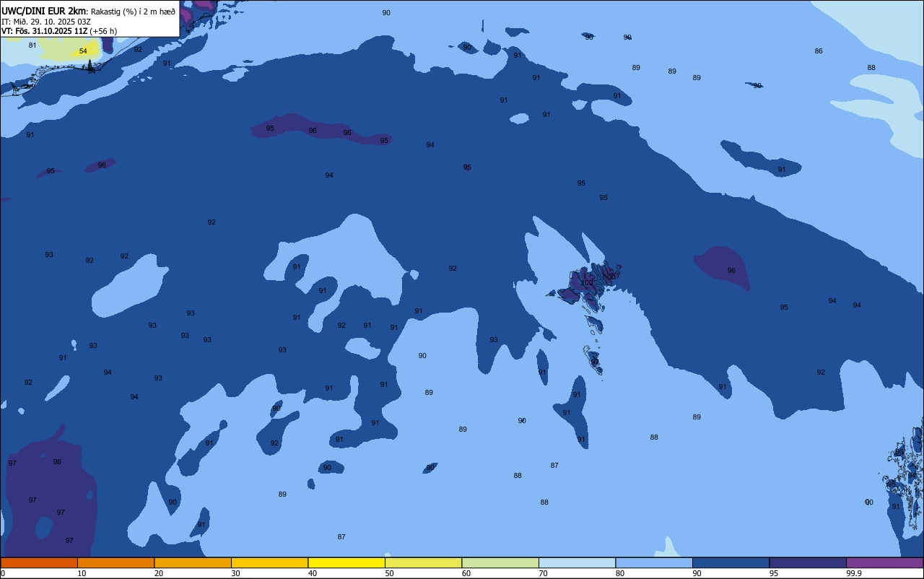The height and width of the screenshot is (579, 924).
Task: Click the 'IT: Mið. 29. 10. 2025 03Z' line
Action: tap(46, 21)
